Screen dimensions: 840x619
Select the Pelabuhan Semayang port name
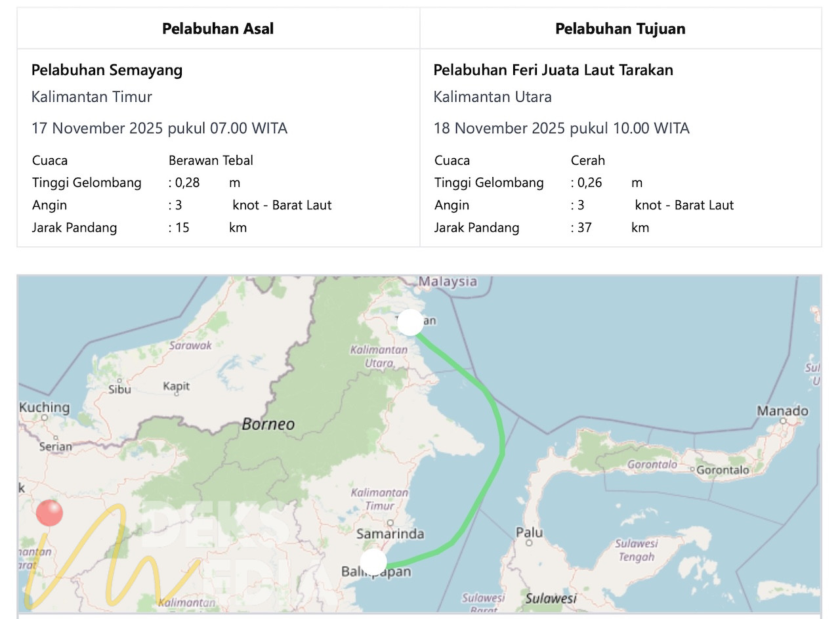(x=107, y=70)
